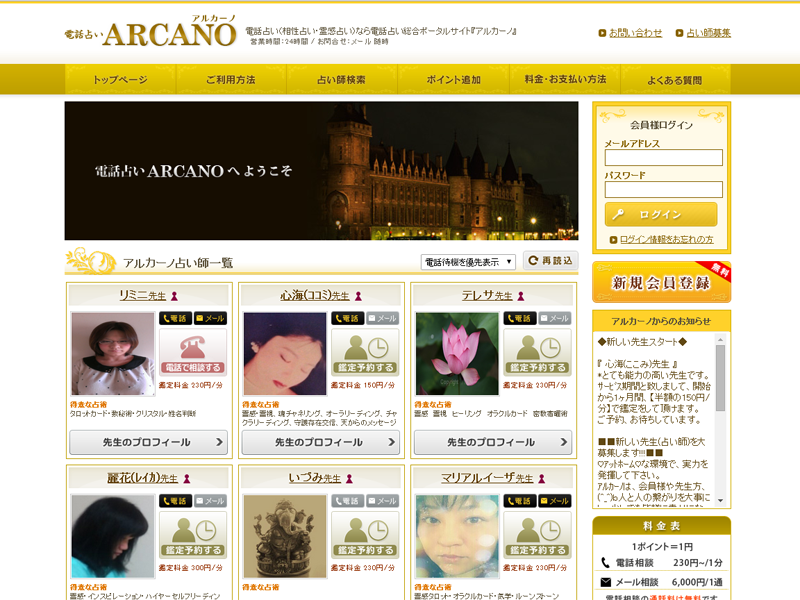Open the ログイン情報をお忘れの方 link
Image resolution: width=800 pixels, height=600 pixels.
[666, 239]
